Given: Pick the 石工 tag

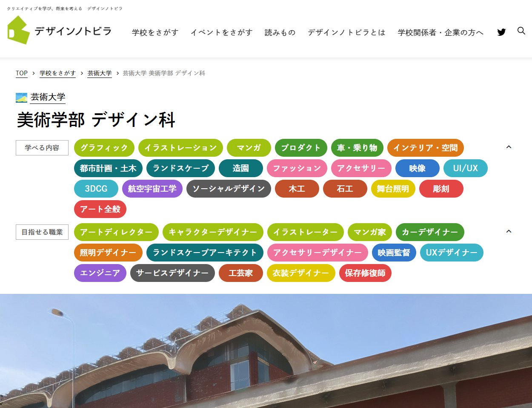Looking at the screenshot, I should (345, 189).
